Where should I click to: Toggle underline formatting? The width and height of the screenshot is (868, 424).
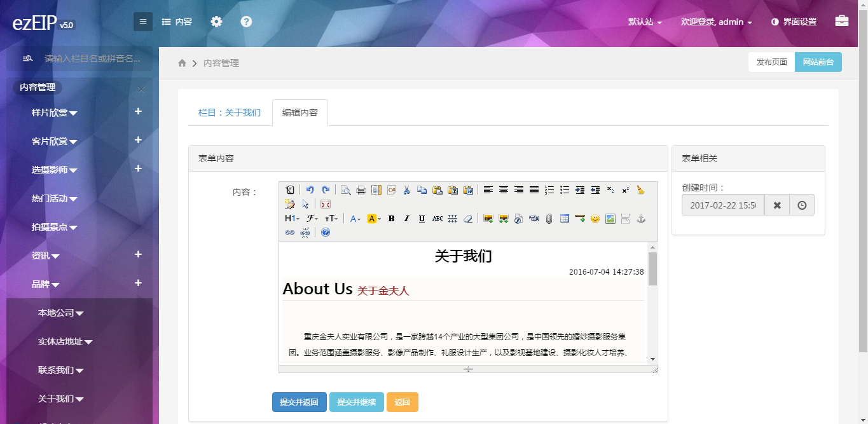click(x=422, y=218)
